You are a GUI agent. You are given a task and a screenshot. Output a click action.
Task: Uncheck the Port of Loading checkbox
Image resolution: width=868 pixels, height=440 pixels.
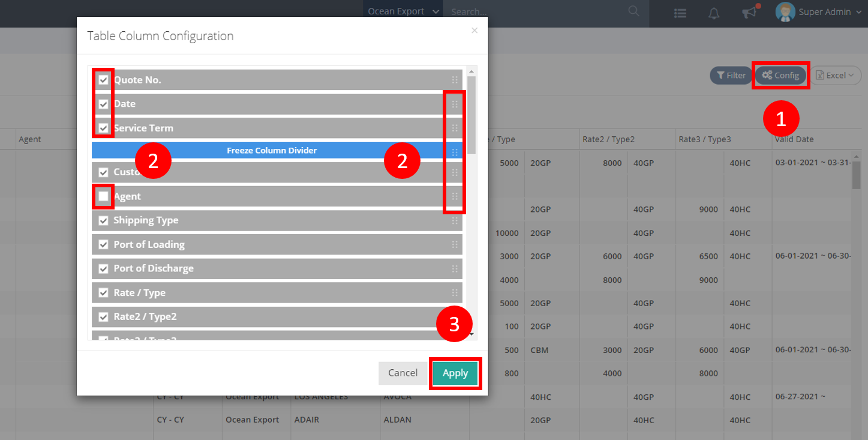click(x=104, y=244)
